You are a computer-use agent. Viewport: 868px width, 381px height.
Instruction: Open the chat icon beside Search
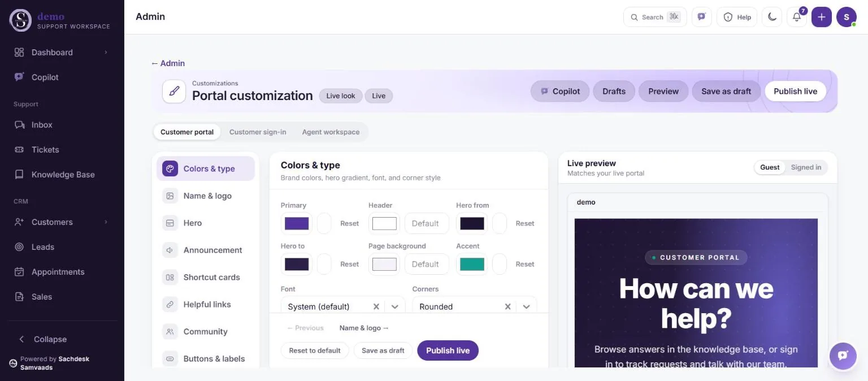point(702,17)
